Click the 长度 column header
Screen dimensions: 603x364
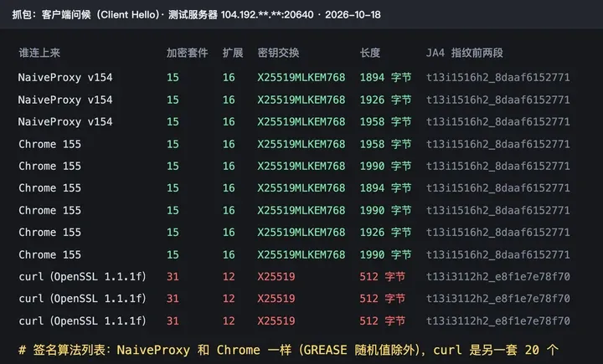pos(370,53)
